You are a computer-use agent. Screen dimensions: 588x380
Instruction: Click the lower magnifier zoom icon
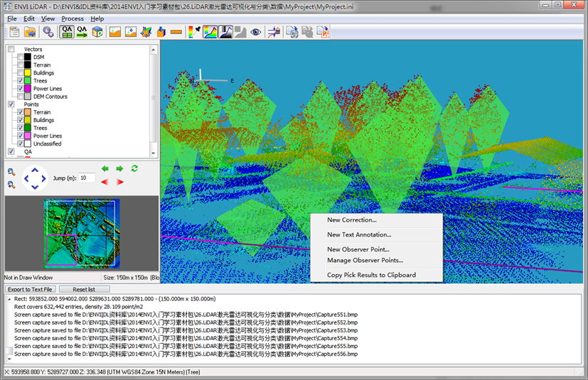pyautogui.click(x=11, y=185)
